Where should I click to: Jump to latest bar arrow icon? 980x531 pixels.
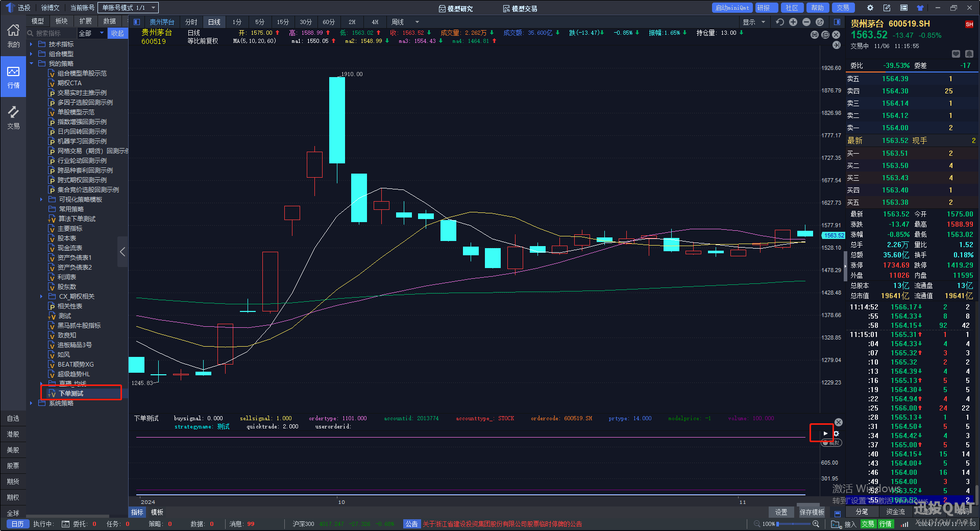[836, 45]
